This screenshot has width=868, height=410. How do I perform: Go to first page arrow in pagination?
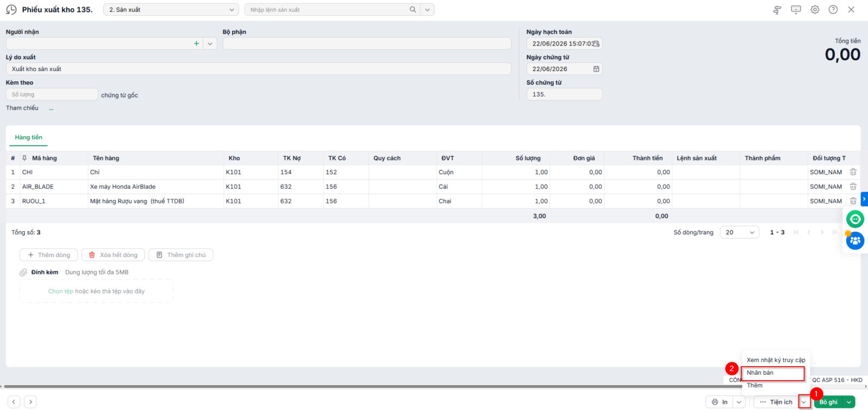coord(796,232)
